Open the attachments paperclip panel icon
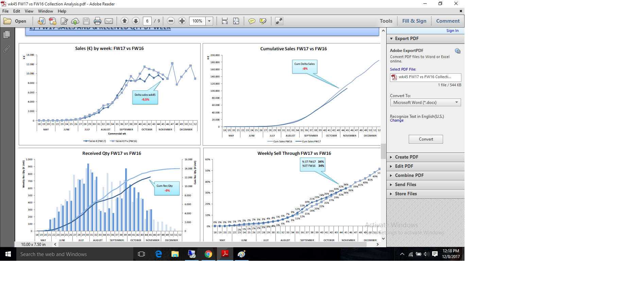The height and width of the screenshot is (290, 644). click(x=6, y=49)
